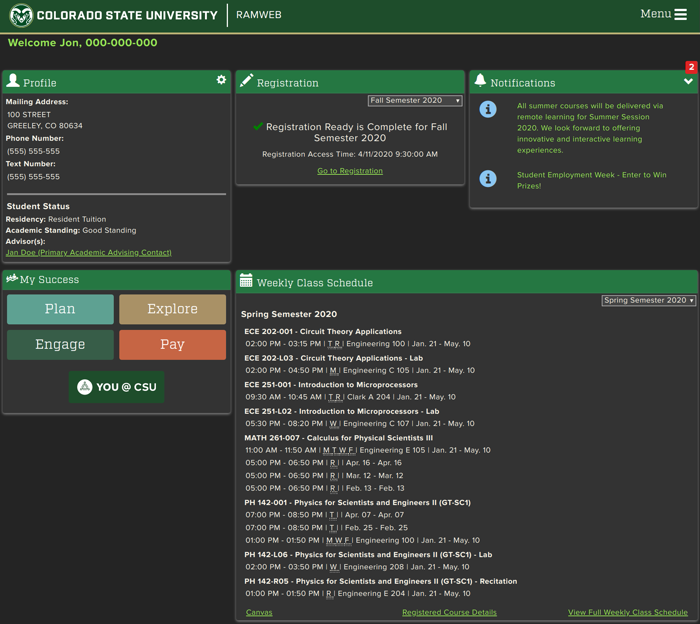Click the Mar. 12 MATH exam time row
700x624 pixels.
[x=324, y=476]
